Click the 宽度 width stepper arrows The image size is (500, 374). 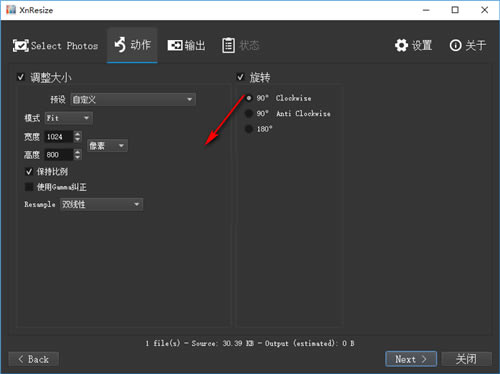point(77,137)
